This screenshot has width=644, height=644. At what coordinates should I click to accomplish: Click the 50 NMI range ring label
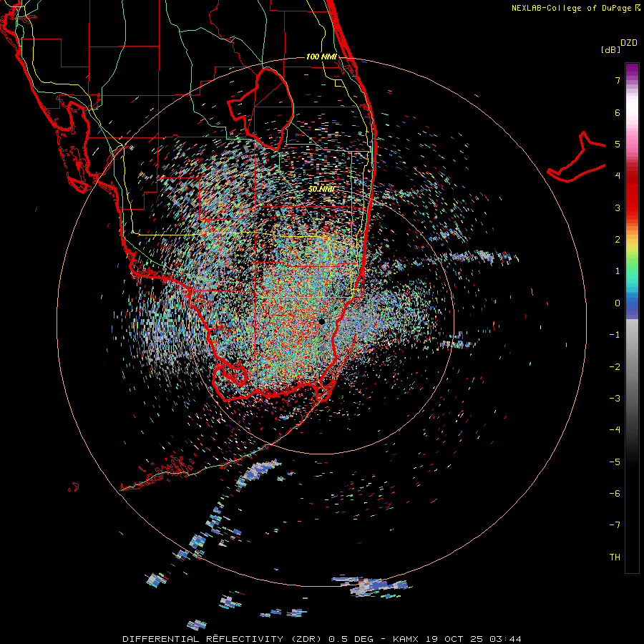[321, 189]
